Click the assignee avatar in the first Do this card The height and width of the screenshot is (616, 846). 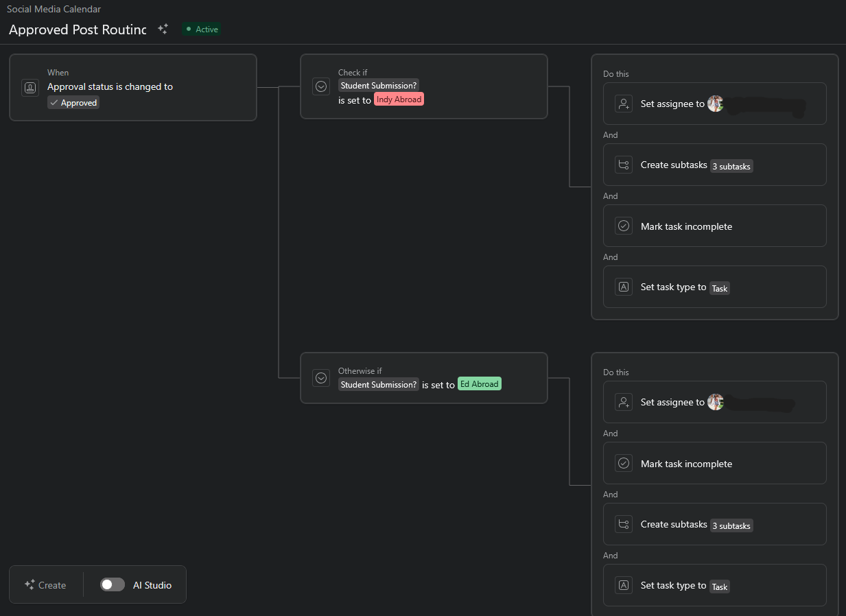click(x=716, y=103)
